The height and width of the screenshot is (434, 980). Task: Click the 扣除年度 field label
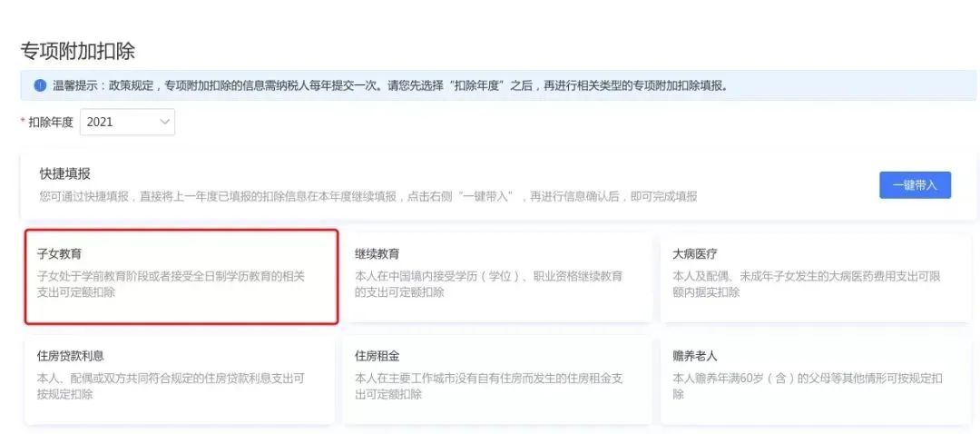pos(51,122)
